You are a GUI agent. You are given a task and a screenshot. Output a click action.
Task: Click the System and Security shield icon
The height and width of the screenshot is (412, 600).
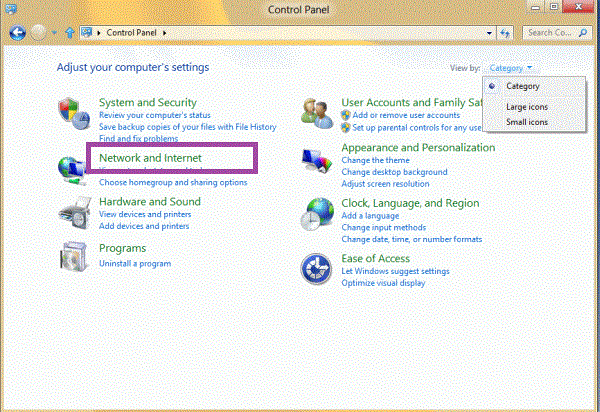pos(74,113)
